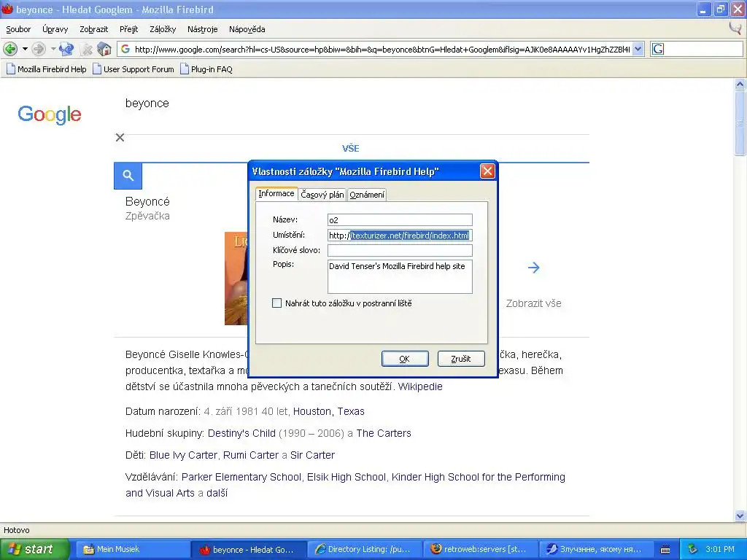This screenshot has width=747, height=560.
Task: Switch to Informace tab in dialog
Action: (x=276, y=193)
